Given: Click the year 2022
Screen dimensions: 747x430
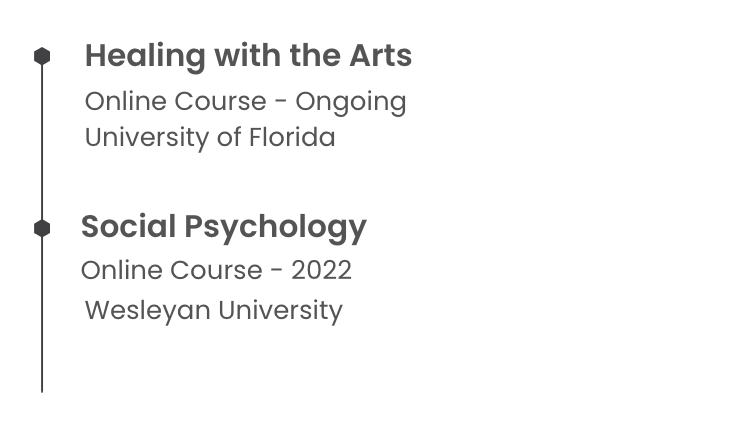Looking at the screenshot, I should click(x=322, y=270).
